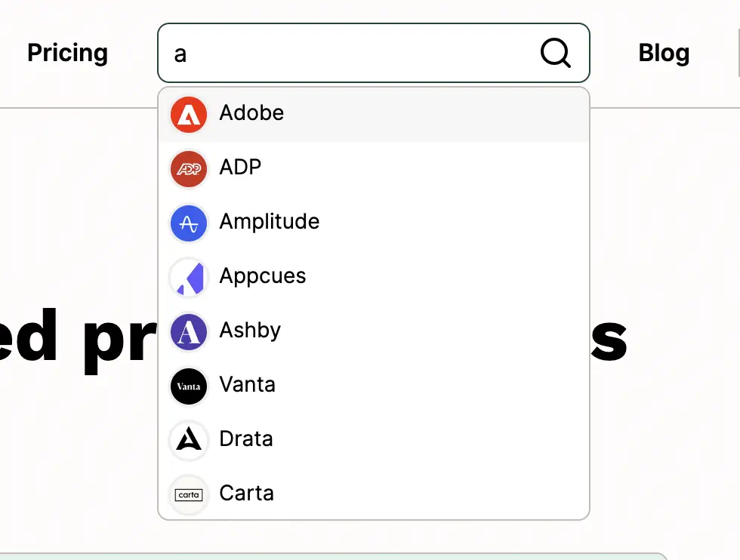Choose the Carta result
This screenshot has height=560, width=740.
pos(374,495)
